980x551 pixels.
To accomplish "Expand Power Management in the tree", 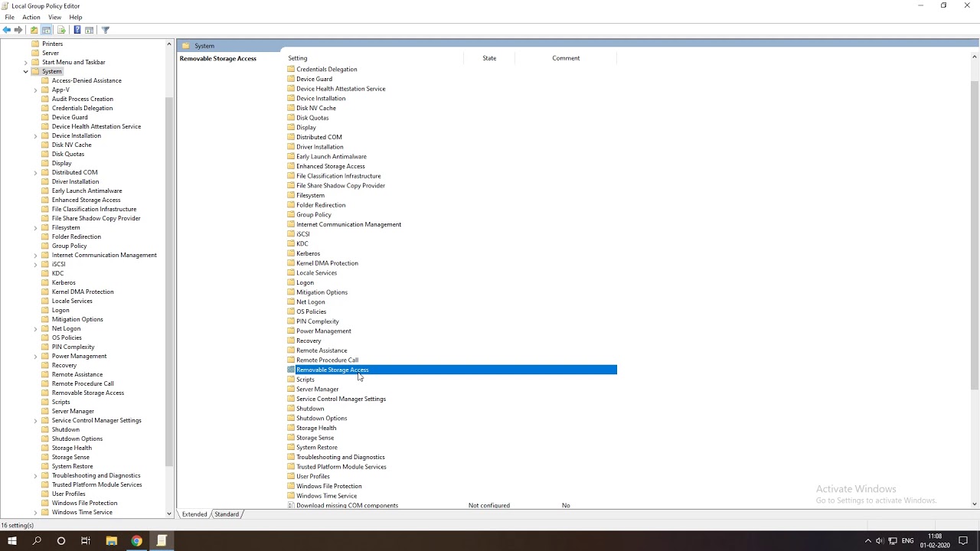I will pyautogui.click(x=35, y=356).
